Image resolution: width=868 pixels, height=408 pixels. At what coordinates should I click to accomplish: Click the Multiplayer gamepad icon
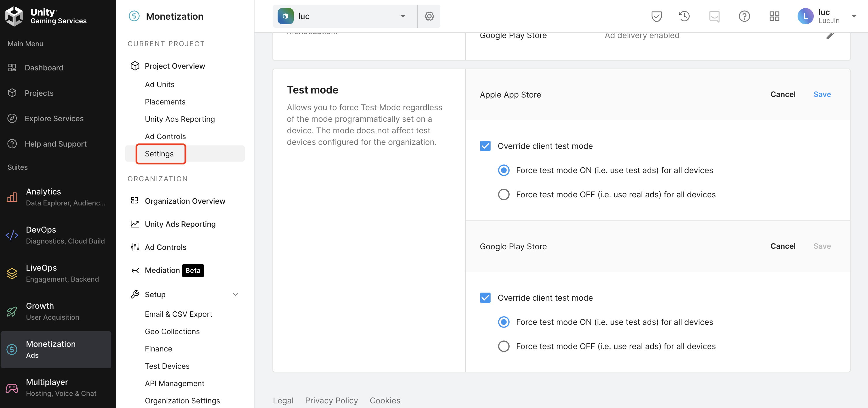12,388
